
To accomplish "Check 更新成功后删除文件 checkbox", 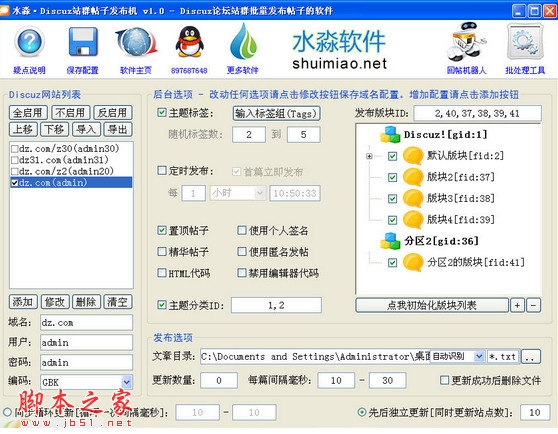I will click(x=444, y=380).
